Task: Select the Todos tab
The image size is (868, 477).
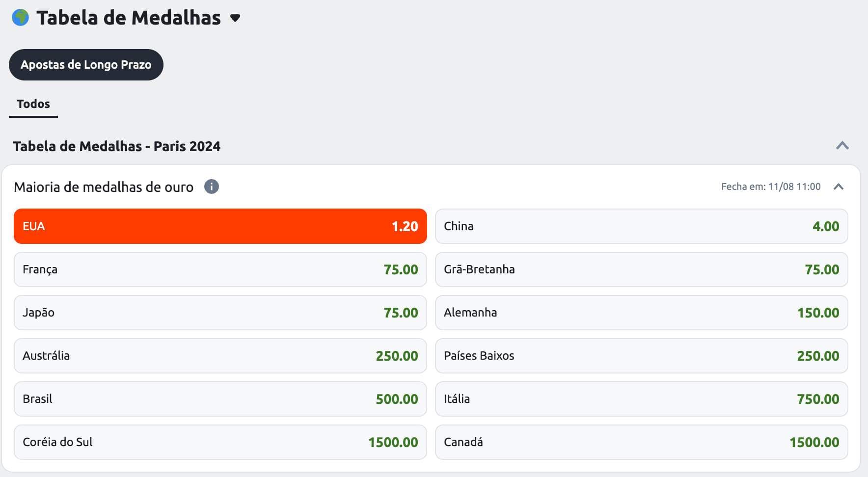Action: [33, 104]
